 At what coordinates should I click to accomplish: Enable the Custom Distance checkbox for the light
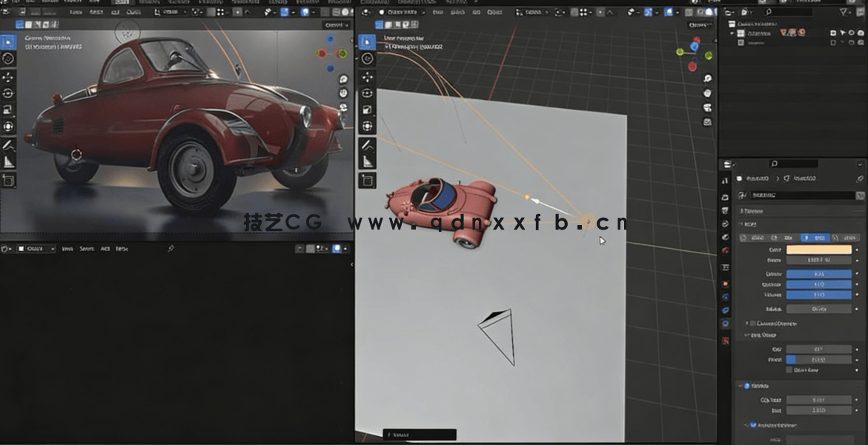click(751, 323)
